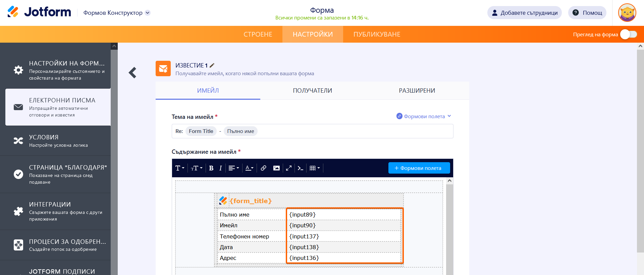The width and height of the screenshot is (644, 275).
Task: Click the Телефонен номер label cell
Action: pos(252,236)
